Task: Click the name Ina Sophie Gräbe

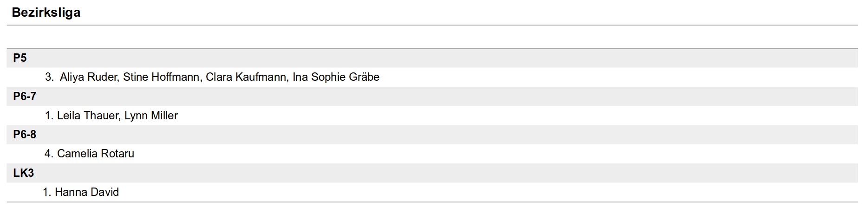Action: click(x=336, y=77)
